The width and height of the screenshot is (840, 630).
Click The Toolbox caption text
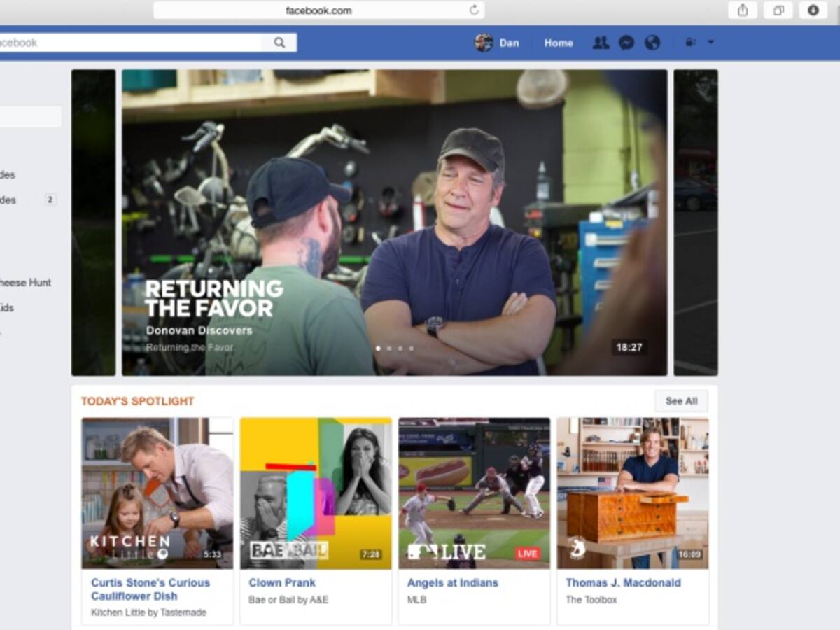pos(591,600)
